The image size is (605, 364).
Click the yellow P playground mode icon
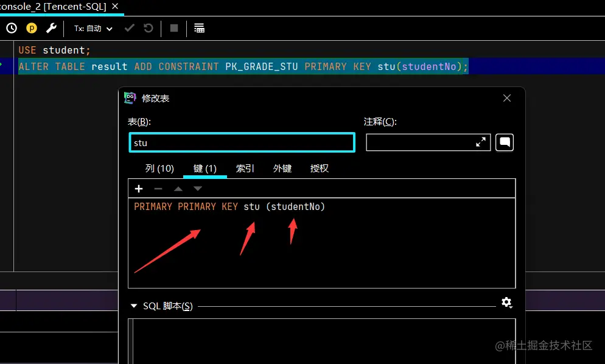point(31,28)
